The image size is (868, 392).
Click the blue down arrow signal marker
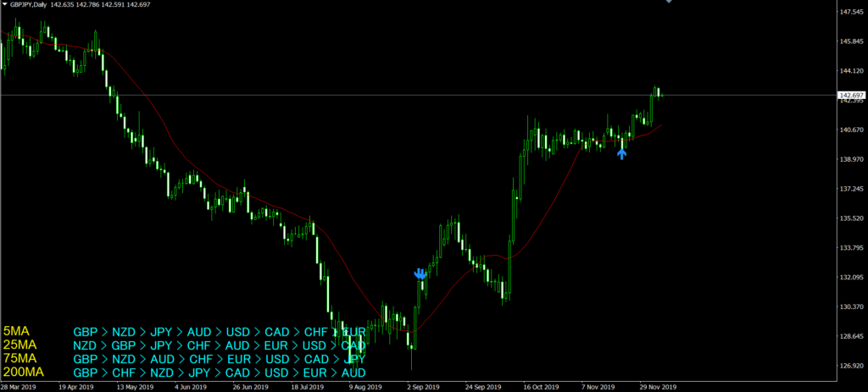coord(420,273)
